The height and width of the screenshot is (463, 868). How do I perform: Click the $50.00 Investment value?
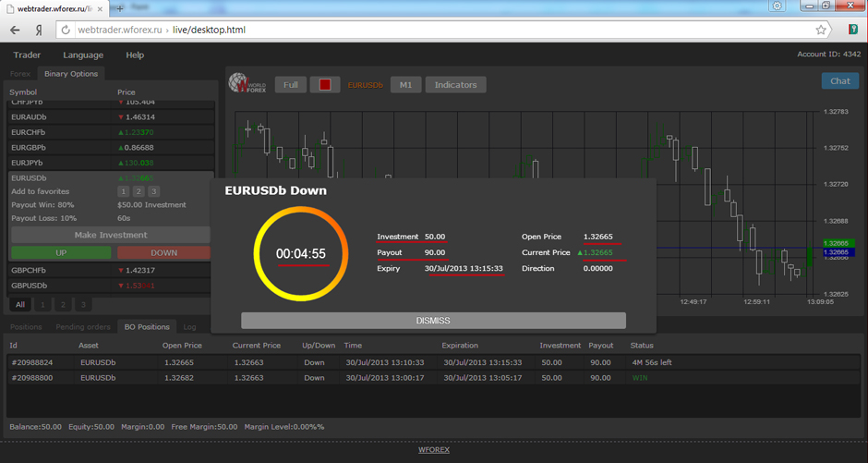pyautogui.click(x=151, y=205)
